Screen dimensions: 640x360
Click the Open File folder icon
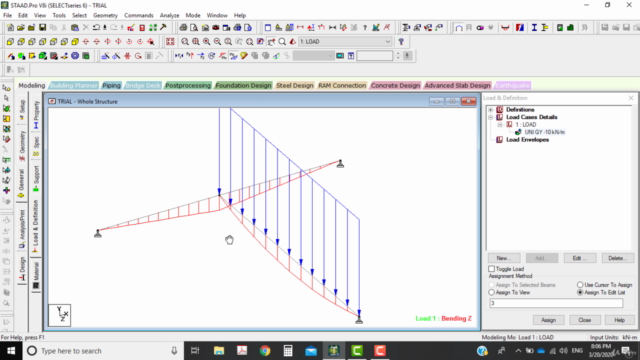pyautogui.click(x=21, y=28)
